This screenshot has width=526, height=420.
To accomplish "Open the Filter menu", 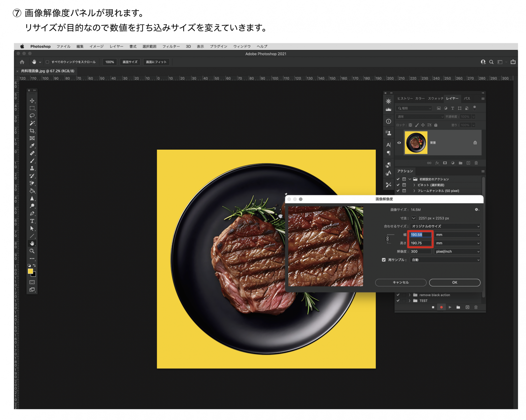I will [171, 46].
